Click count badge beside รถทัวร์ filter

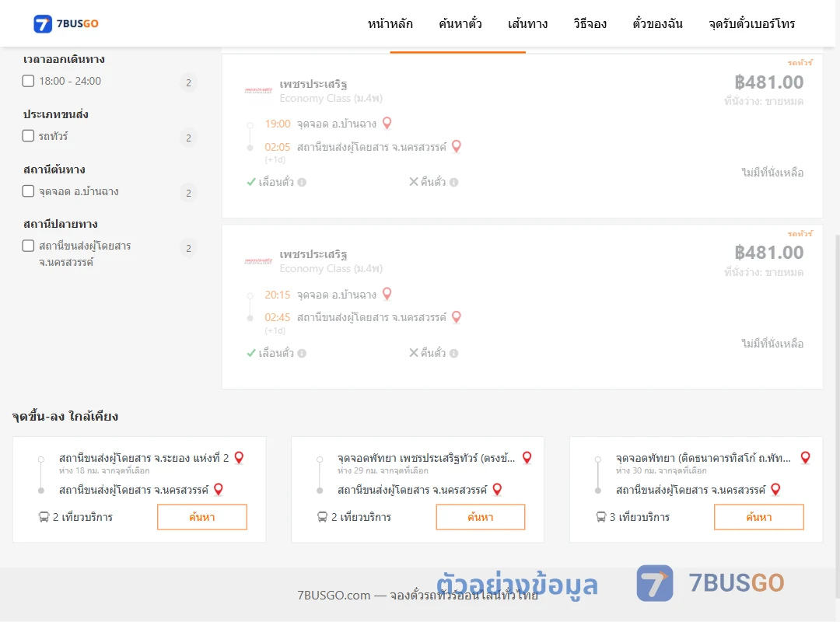pyautogui.click(x=188, y=138)
